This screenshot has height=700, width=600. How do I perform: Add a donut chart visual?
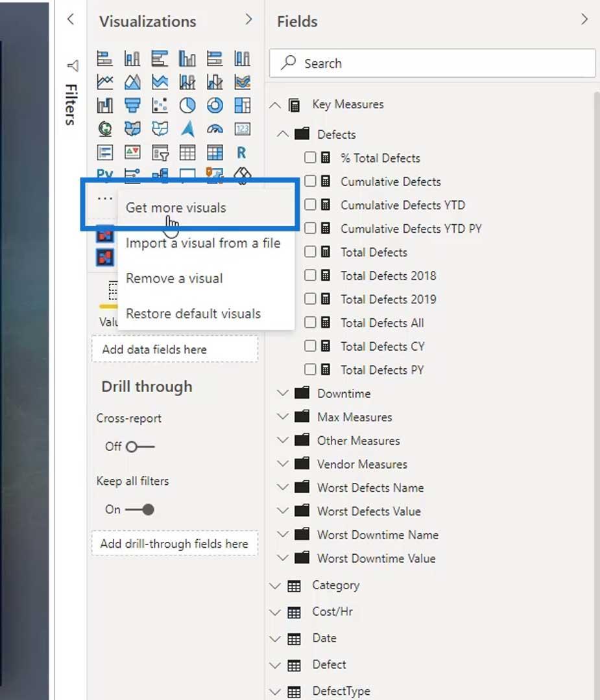(x=215, y=106)
